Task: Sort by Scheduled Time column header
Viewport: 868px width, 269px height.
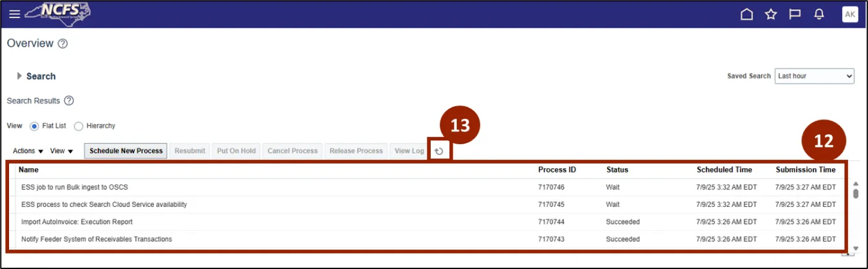Action: [724, 170]
